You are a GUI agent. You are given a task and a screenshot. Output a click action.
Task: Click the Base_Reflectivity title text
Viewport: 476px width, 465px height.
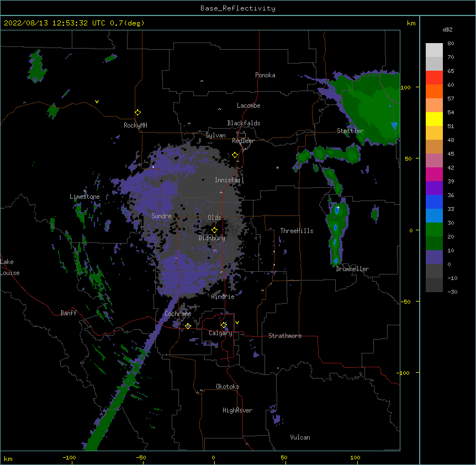(x=237, y=8)
